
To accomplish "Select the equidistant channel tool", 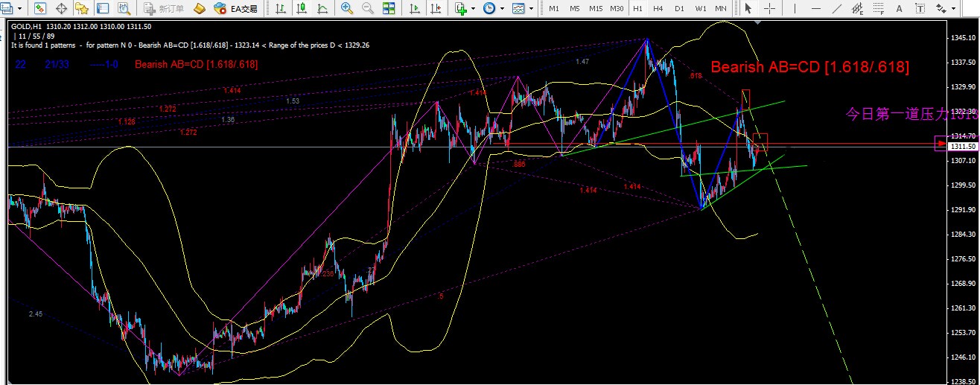I will [857, 9].
